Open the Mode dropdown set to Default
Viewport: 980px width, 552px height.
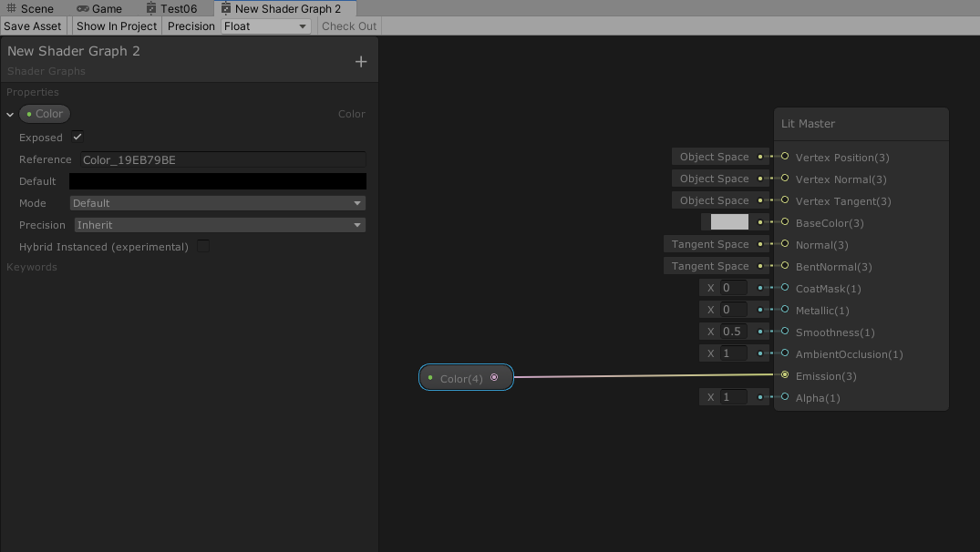tap(217, 202)
